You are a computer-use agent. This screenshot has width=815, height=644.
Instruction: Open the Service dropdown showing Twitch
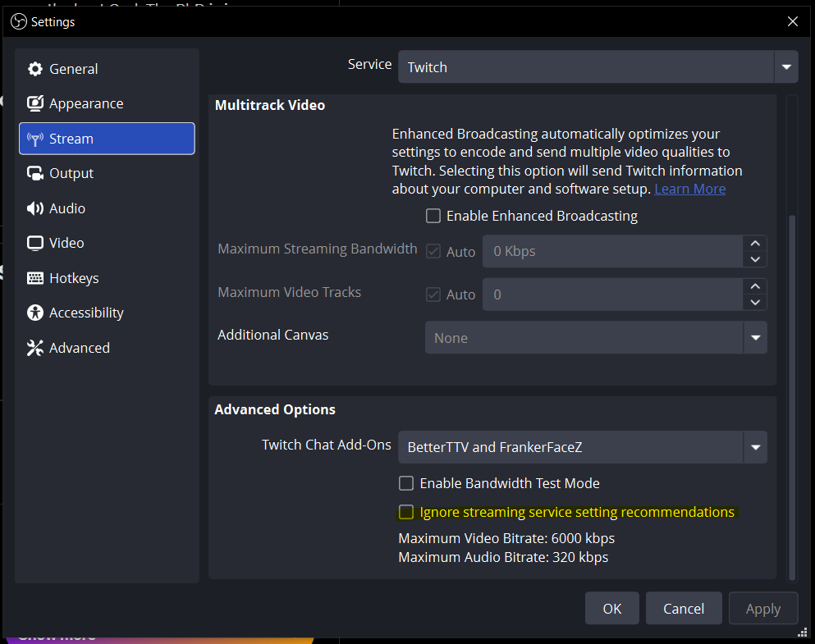tap(598, 66)
